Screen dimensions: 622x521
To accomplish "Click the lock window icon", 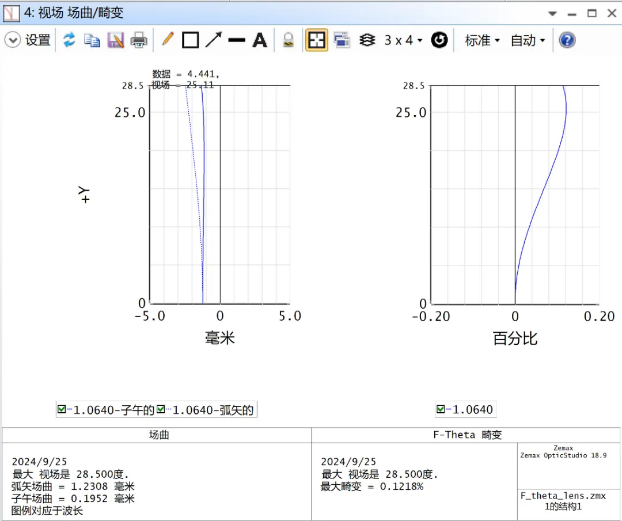I will [288, 41].
